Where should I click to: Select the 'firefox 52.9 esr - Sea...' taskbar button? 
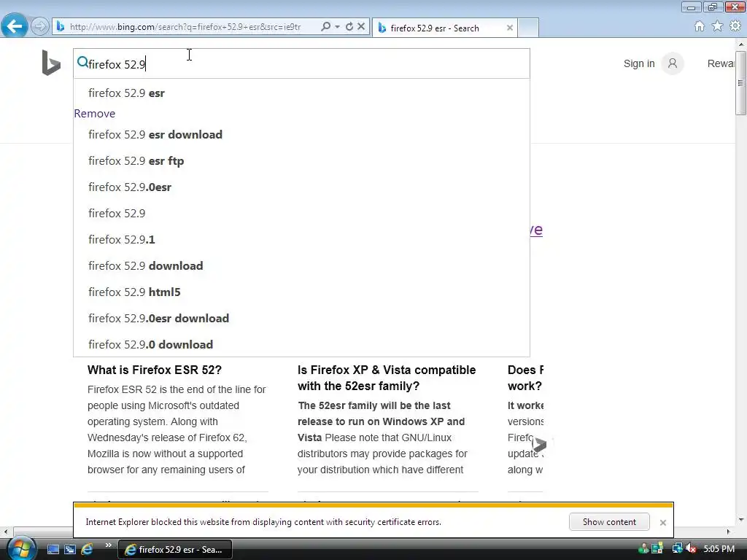click(175, 550)
